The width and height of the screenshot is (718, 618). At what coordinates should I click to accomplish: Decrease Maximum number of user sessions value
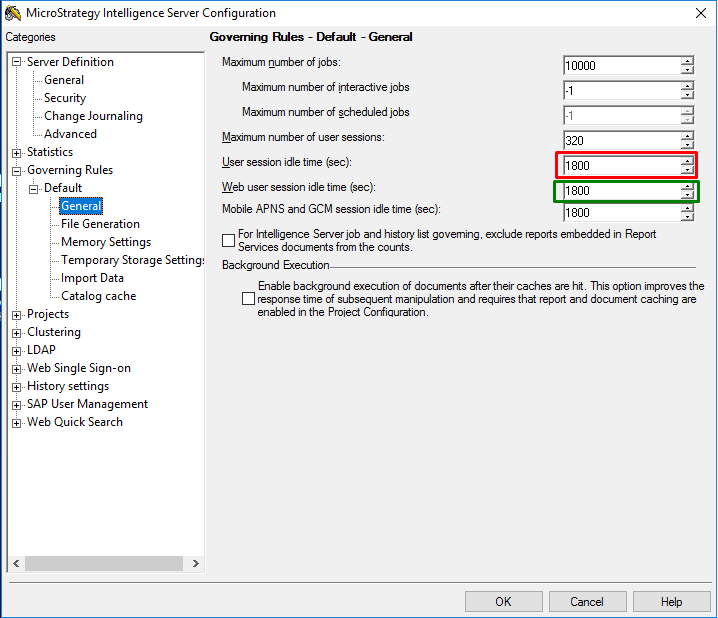click(687, 145)
